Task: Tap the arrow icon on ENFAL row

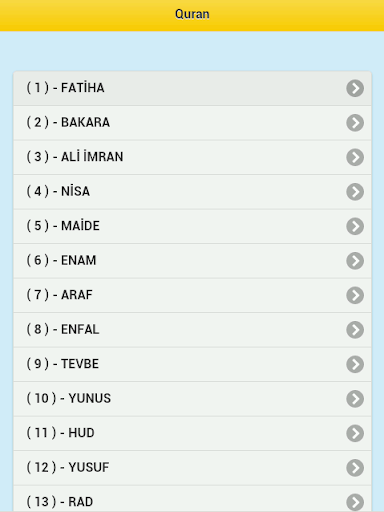Action: pos(355,330)
